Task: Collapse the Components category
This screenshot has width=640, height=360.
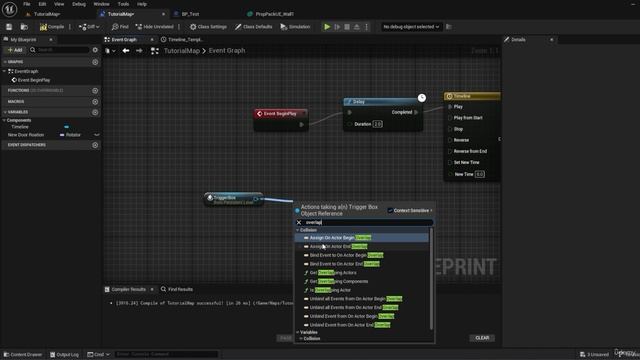Action: point(4,120)
